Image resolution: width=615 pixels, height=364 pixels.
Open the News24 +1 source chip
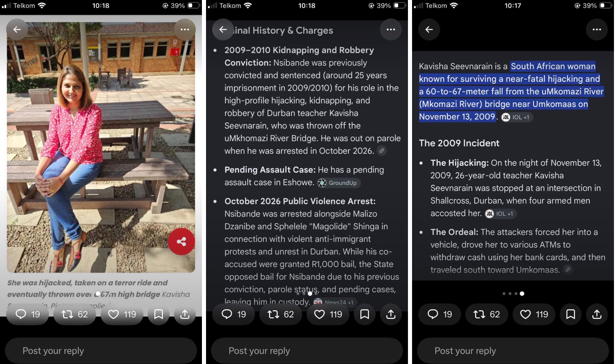[x=334, y=302]
